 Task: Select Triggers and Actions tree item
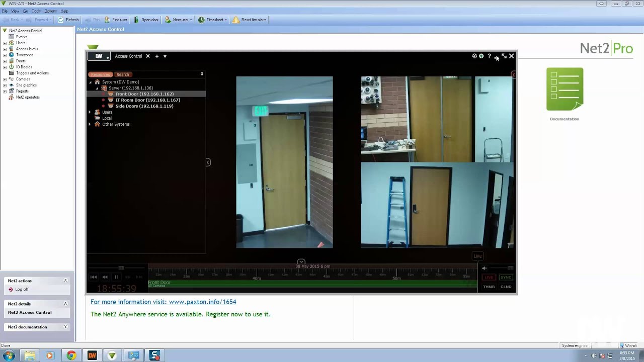(32, 73)
